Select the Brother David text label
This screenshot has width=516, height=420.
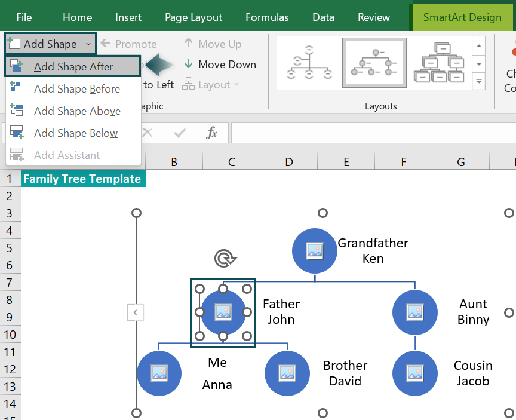pos(345,373)
